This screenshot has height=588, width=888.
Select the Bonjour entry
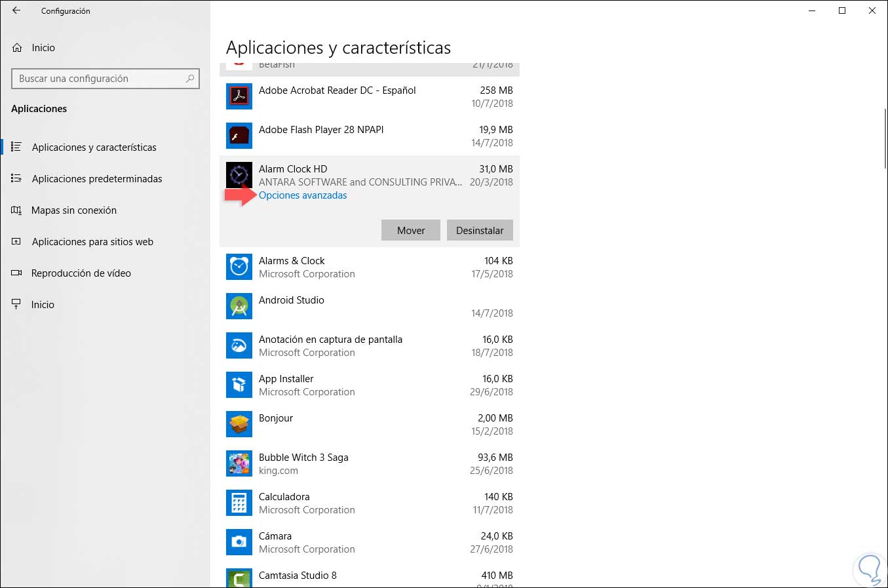370,424
